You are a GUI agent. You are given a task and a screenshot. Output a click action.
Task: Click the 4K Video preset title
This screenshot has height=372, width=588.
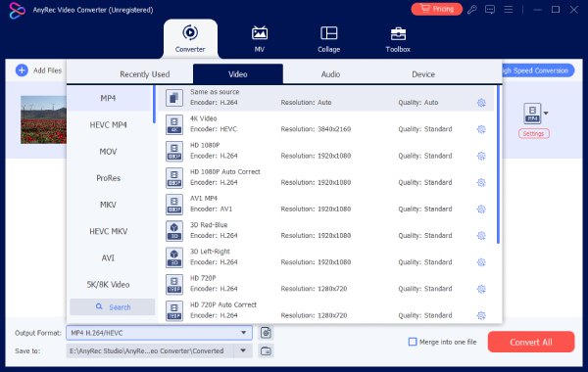tap(203, 118)
